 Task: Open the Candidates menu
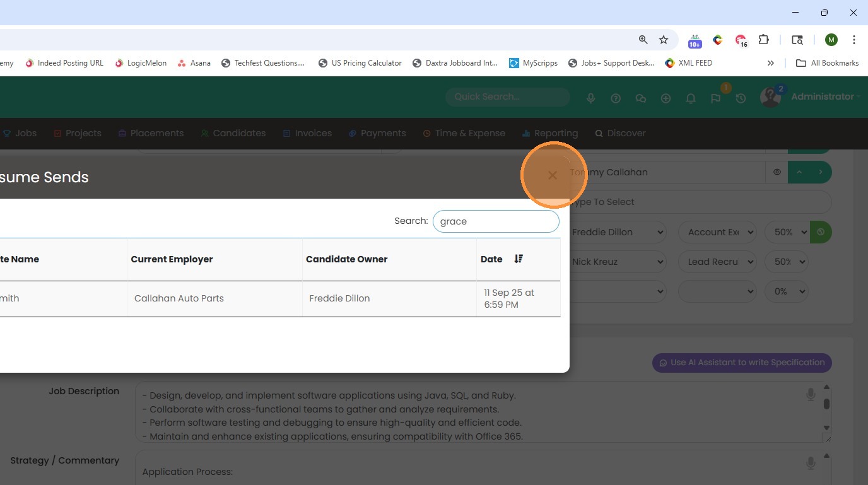[233, 133]
